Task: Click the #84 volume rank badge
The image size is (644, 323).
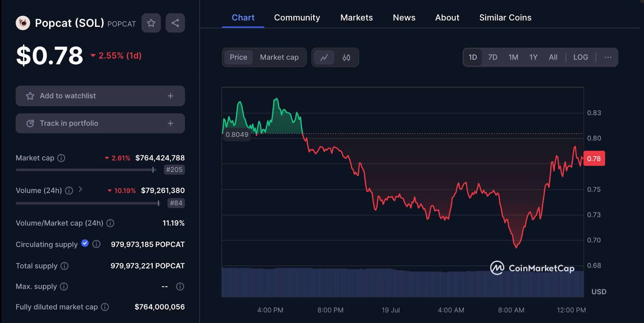Action: [x=176, y=203]
